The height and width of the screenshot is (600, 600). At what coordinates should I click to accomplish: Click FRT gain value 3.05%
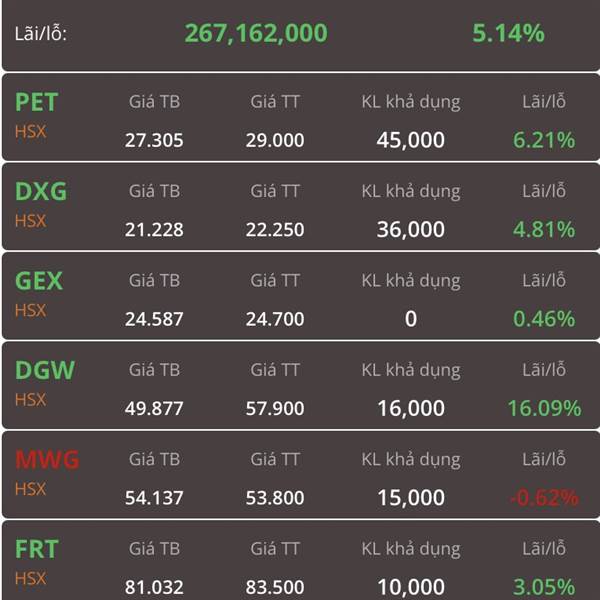tap(544, 587)
